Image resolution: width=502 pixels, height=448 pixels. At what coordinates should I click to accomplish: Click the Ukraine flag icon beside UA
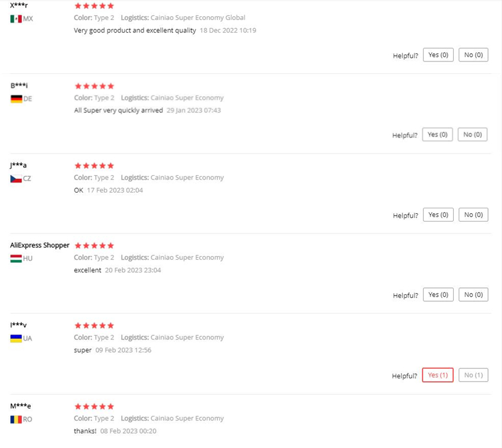tap(16, 338)
